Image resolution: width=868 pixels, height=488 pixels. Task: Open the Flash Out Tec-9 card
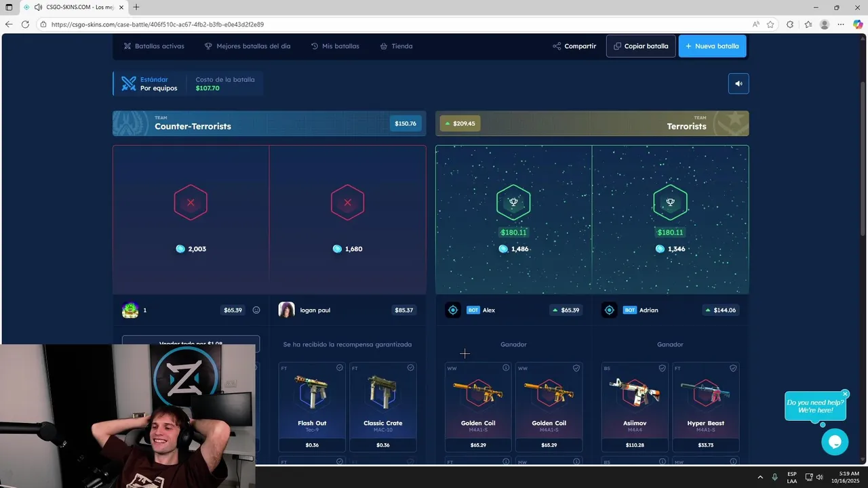point(312,407)
